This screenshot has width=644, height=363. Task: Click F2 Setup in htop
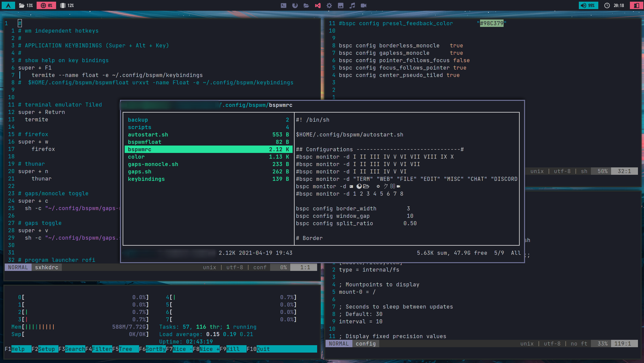(45, 349)
